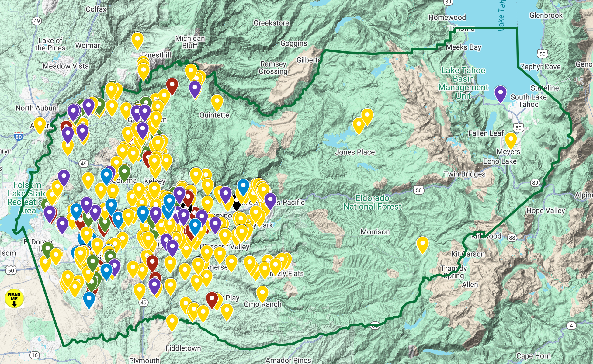Select the purple pin near South Lake Tahoe
Image resolution: width=593 pixels, height=364 pixels.
500,93
